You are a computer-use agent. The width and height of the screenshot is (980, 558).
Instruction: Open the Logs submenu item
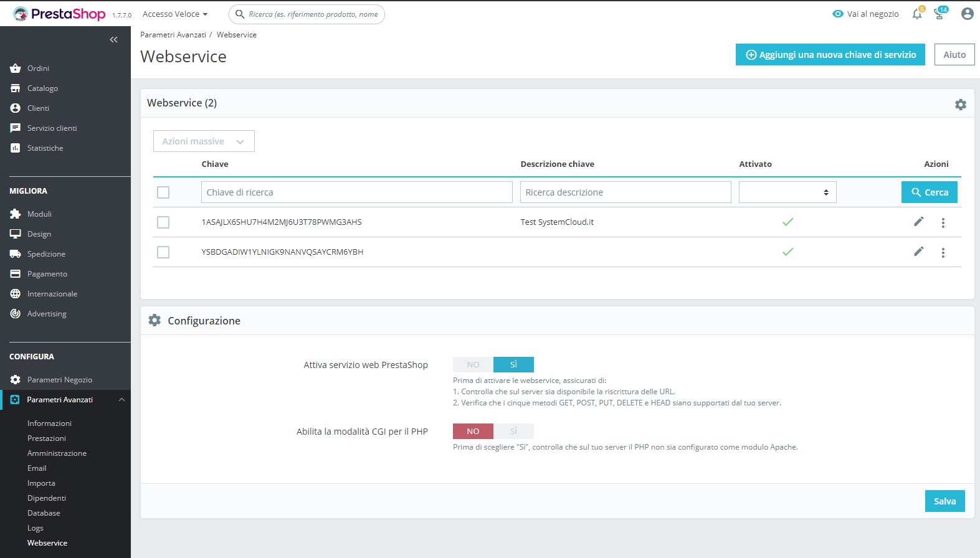coord(36,528)
